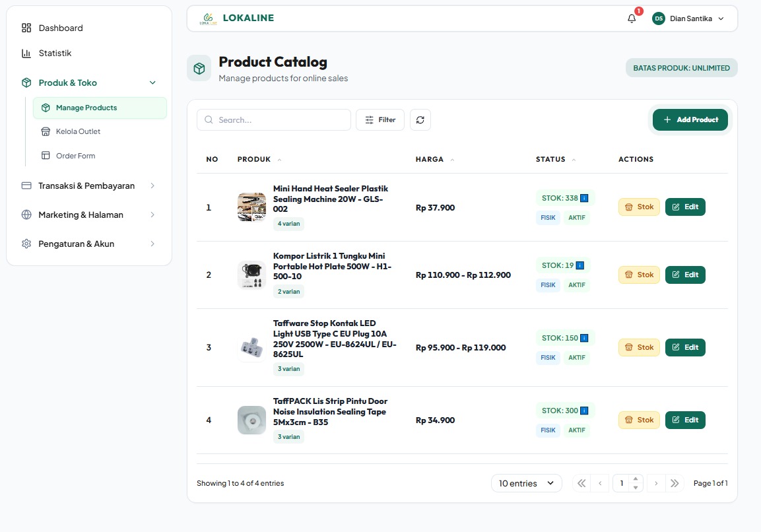Click stock info icon for STOK: 19
The height and width of the screenshot is (532, 761).
pos(580,265)
